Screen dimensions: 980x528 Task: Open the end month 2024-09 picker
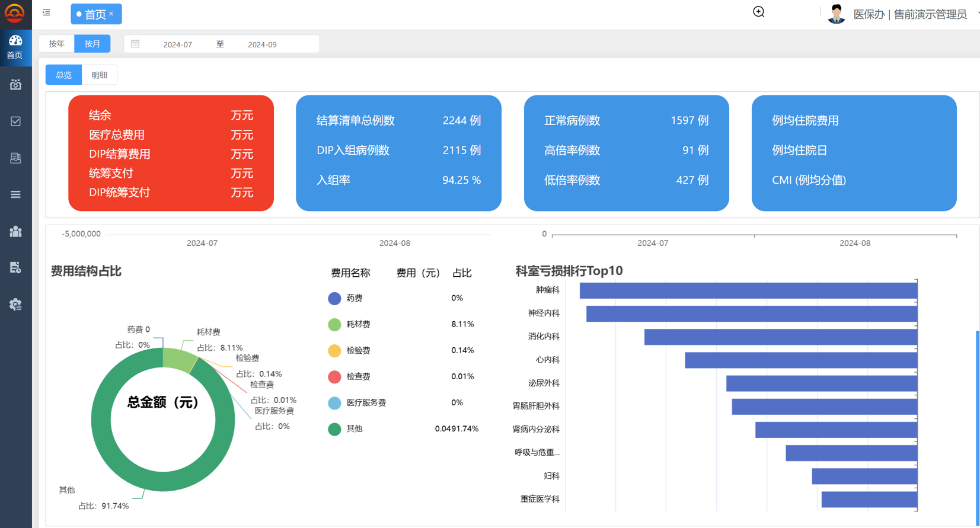262,44
